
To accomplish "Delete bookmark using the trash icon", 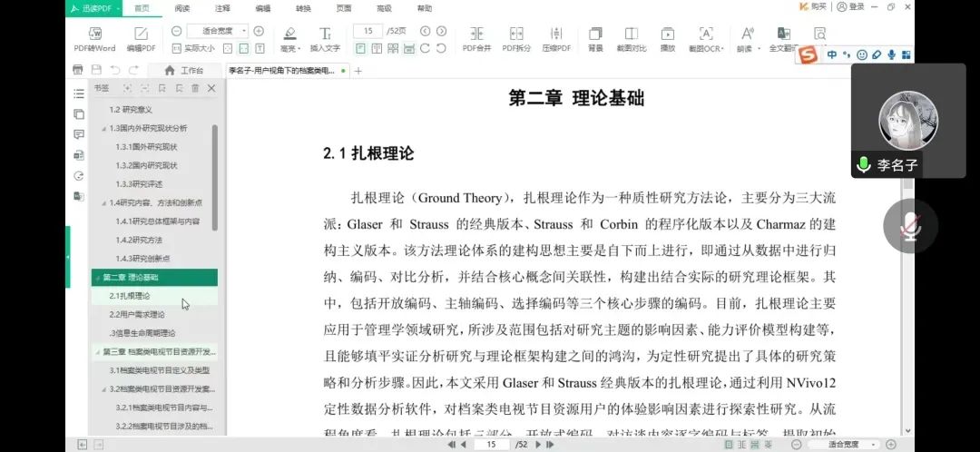I will [x=194, y=88].
